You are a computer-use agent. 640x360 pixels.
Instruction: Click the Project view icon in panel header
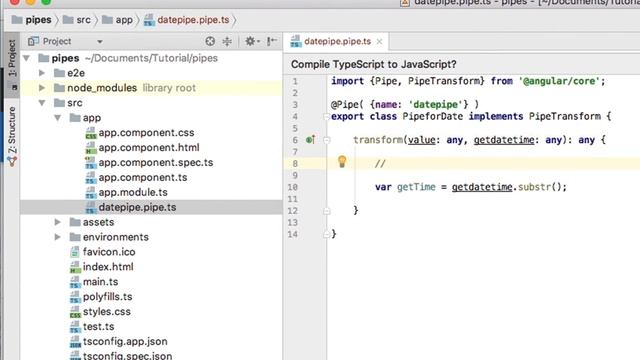[x=33, y=41]
